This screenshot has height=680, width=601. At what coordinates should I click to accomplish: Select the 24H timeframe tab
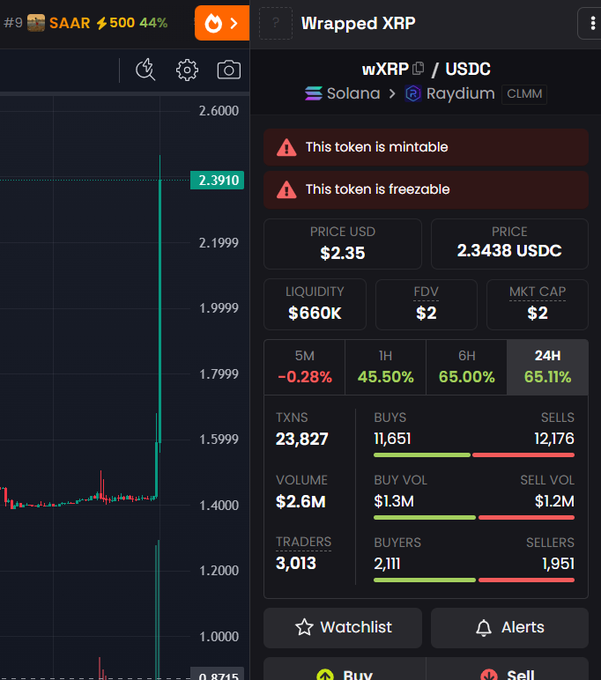pyautogui.click(x=548, y=367)
